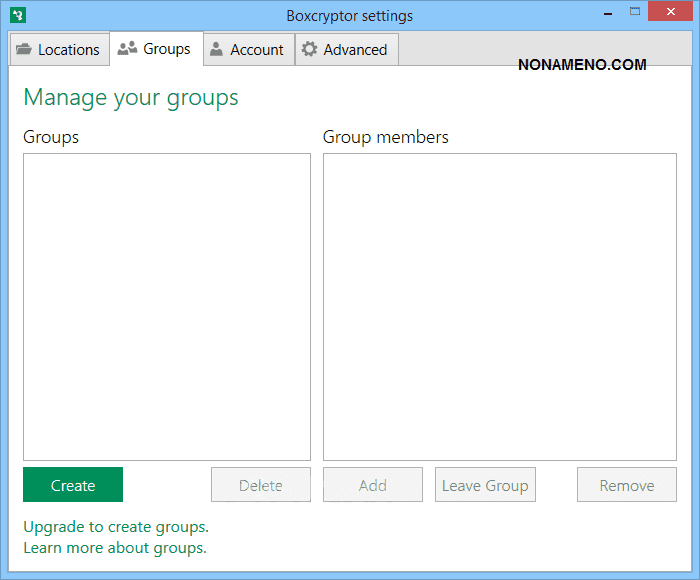This screenshot has height=580, width=700.
Task: Click the gear icon on Advanced tab
Action: (310, 50)
